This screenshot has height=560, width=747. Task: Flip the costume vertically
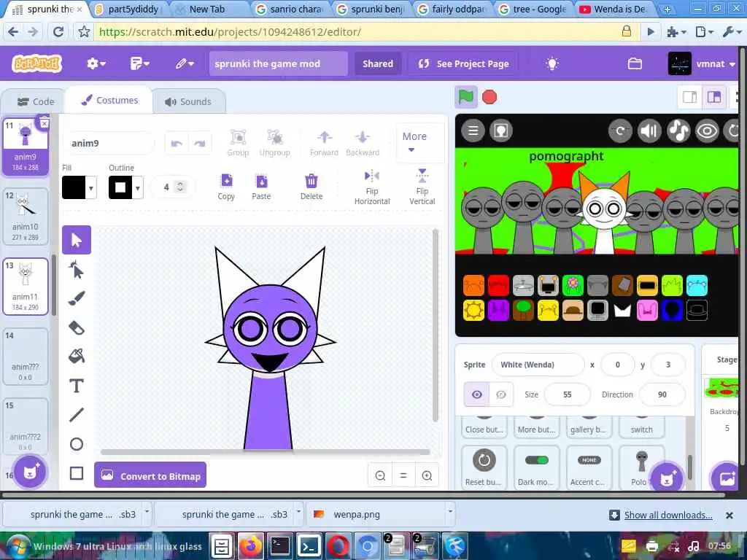pos(422,187)
